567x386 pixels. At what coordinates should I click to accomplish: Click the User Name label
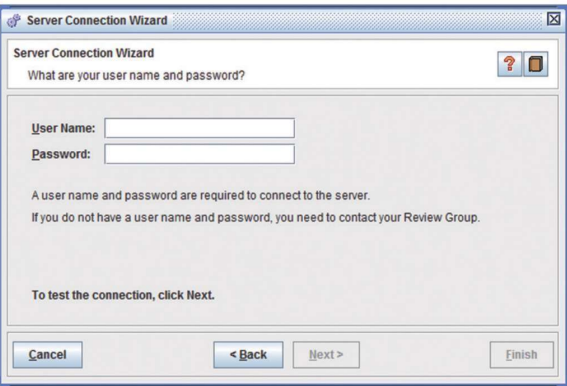point(63,128)
